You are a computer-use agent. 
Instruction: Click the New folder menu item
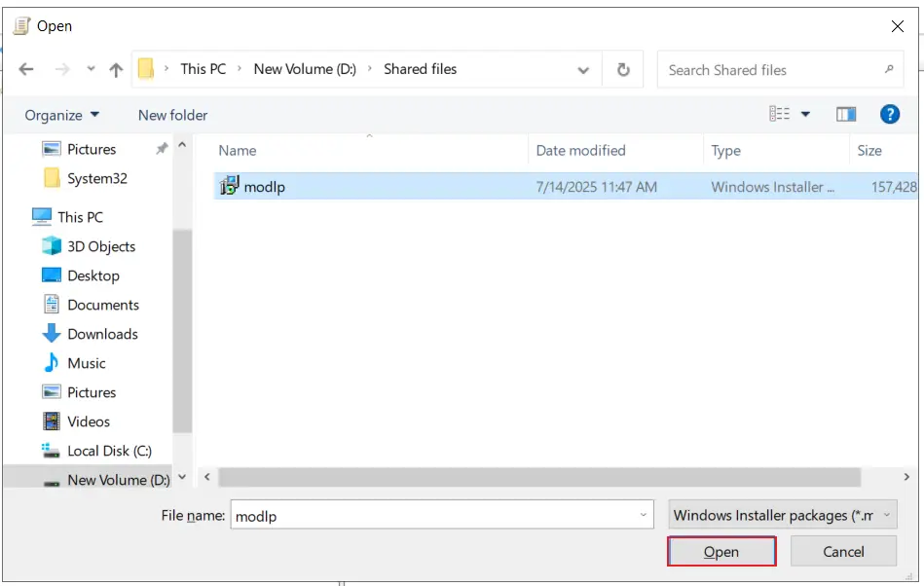point(172,115)
